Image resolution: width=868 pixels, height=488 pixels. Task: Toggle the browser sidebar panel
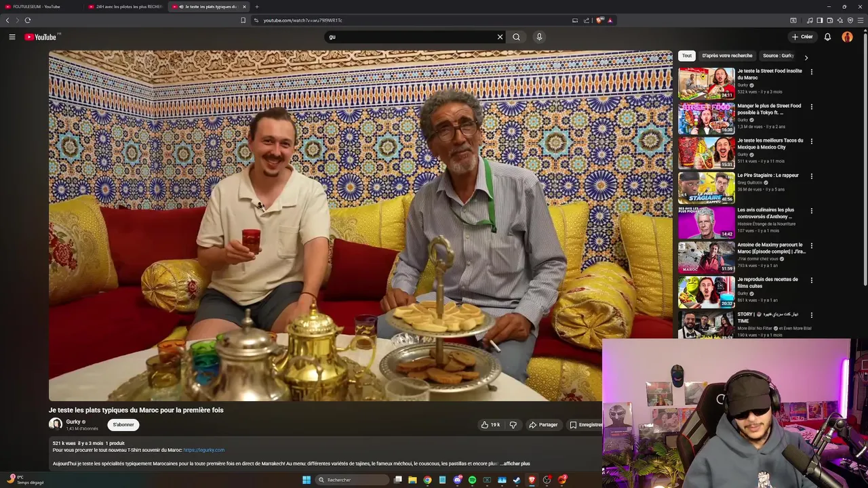pos(820,20)
